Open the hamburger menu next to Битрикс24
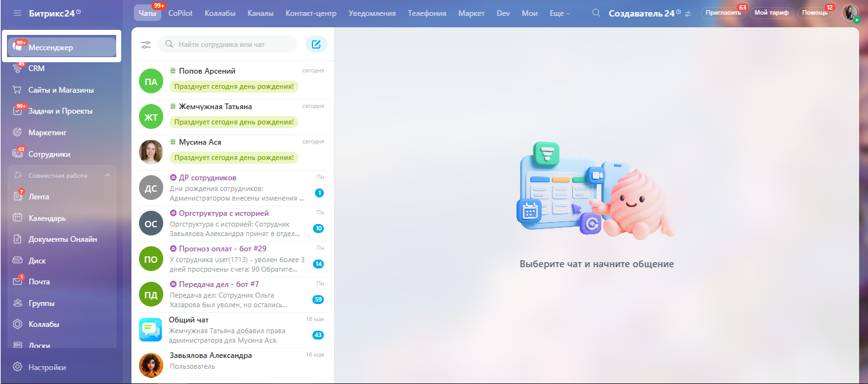The height and width of the screenshot is (384, 868). click(x=17, y=13)
